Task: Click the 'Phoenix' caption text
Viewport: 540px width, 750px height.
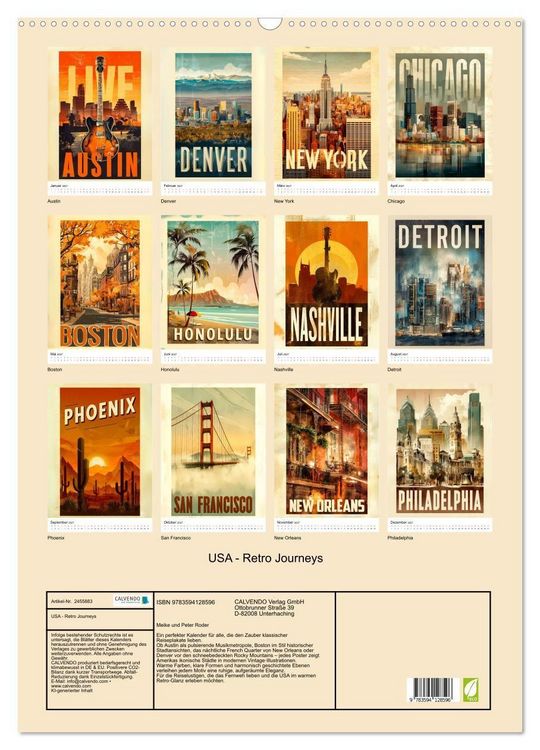Action: click(56, 538)
